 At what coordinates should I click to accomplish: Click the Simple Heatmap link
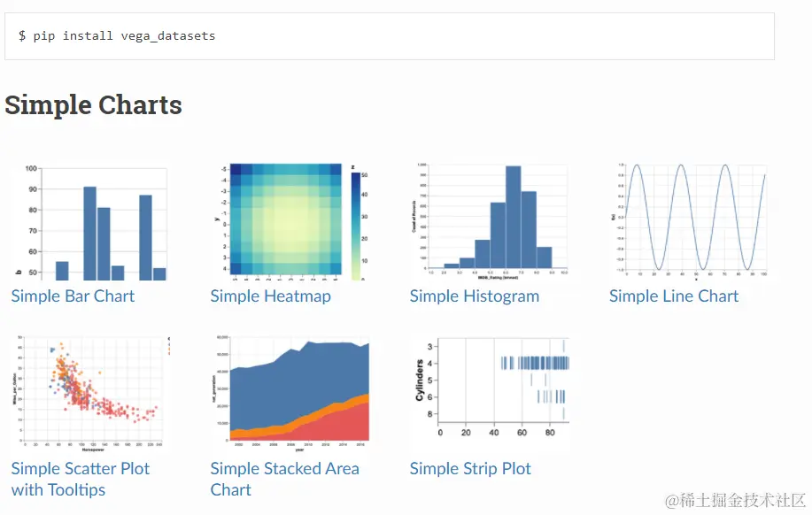click(270, 296)
